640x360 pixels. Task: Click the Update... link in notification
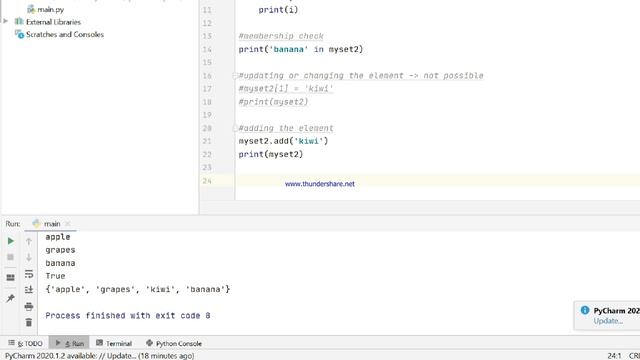[x=608, y=321]
